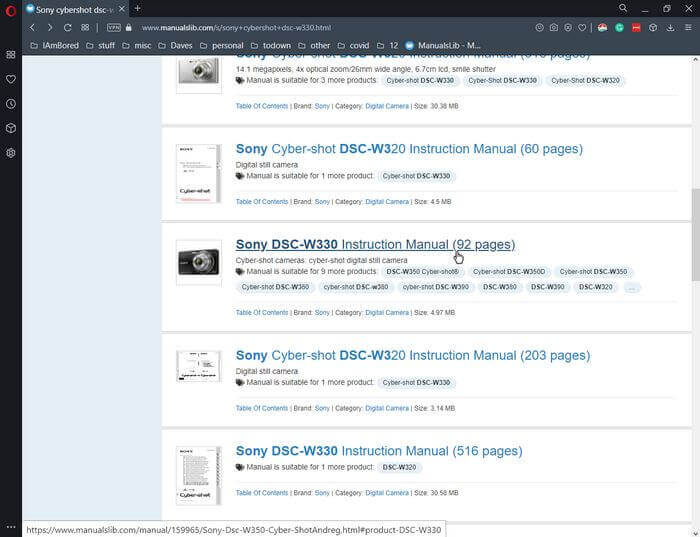The height and width of the screenshot is (537, 700).
Task: Click thumbnail of the 60 pages manual
Action: pos(199,174)
